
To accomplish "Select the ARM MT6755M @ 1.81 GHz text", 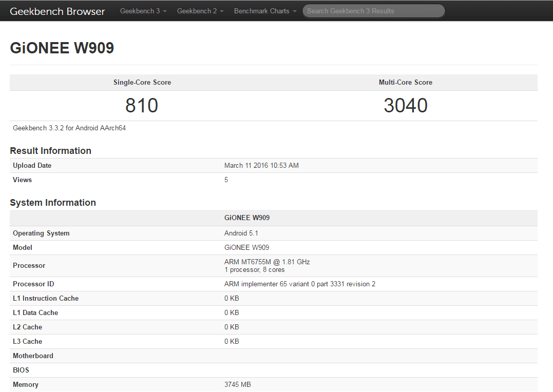I will click(x=267, y=262).
